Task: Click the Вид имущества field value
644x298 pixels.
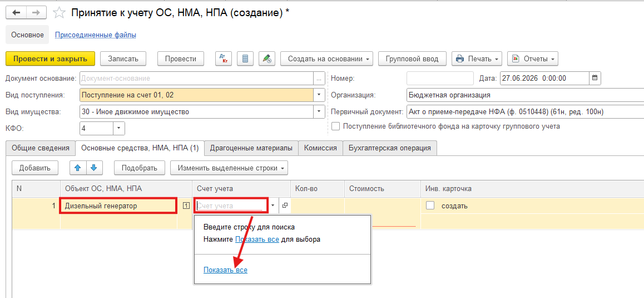Action: [196, 111]
